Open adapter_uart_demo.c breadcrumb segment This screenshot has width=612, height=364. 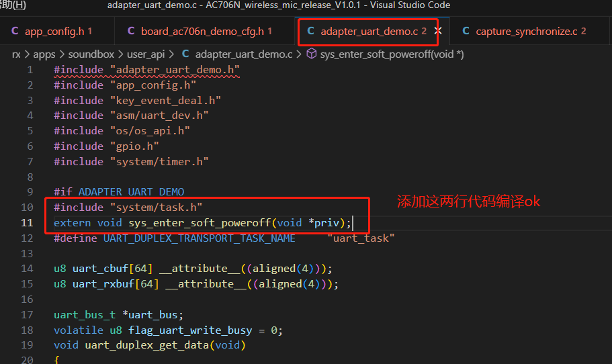(244, 54)
